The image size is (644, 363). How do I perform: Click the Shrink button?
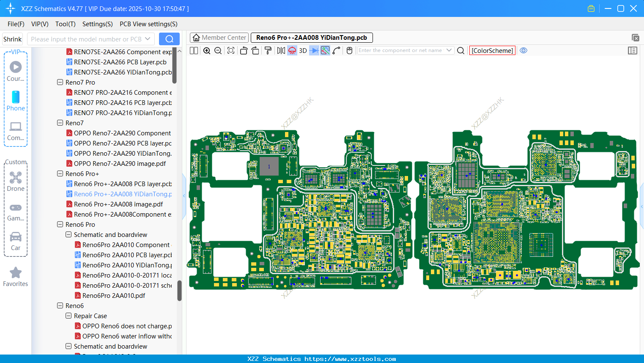pyautogui.click(x=13, y=39)
